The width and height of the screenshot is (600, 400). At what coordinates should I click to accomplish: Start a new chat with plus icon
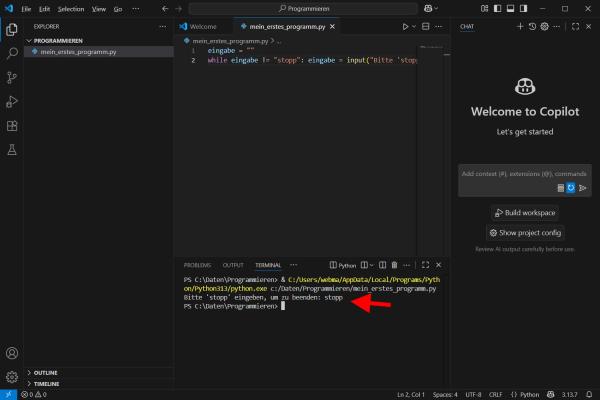(x=520, y=26)
